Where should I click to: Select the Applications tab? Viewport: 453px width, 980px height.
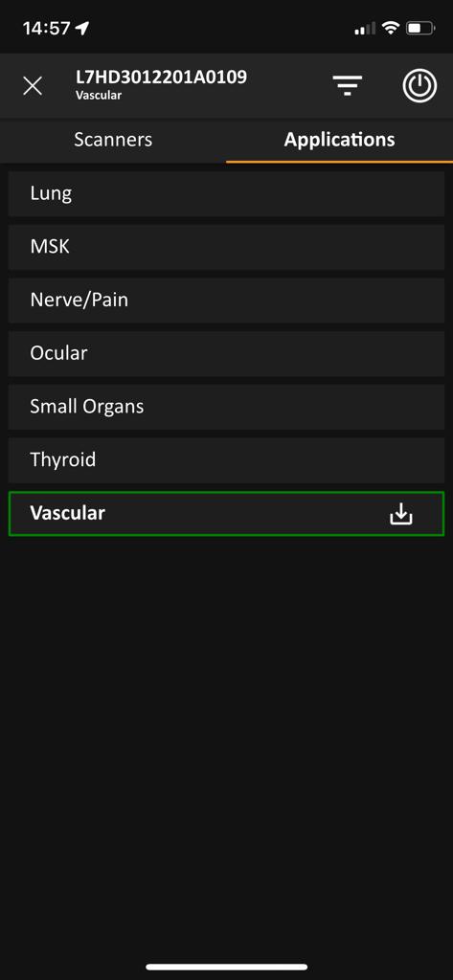pos(340,140)
